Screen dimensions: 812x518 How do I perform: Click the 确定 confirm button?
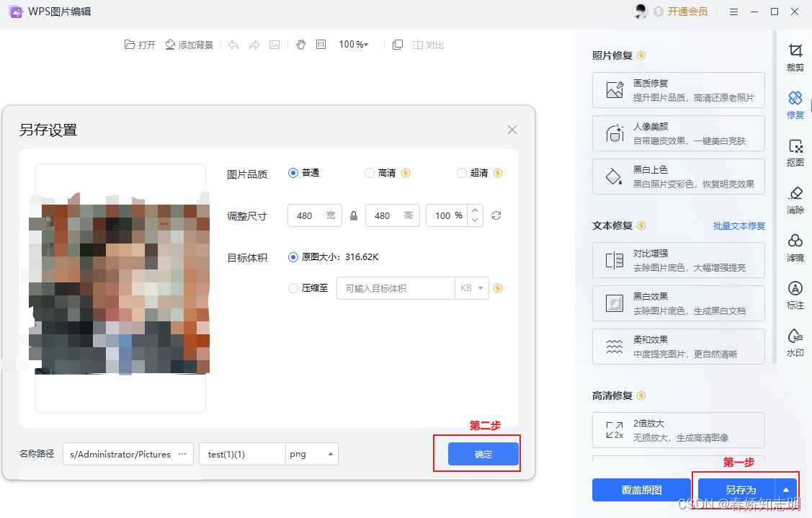pos(483,454)
